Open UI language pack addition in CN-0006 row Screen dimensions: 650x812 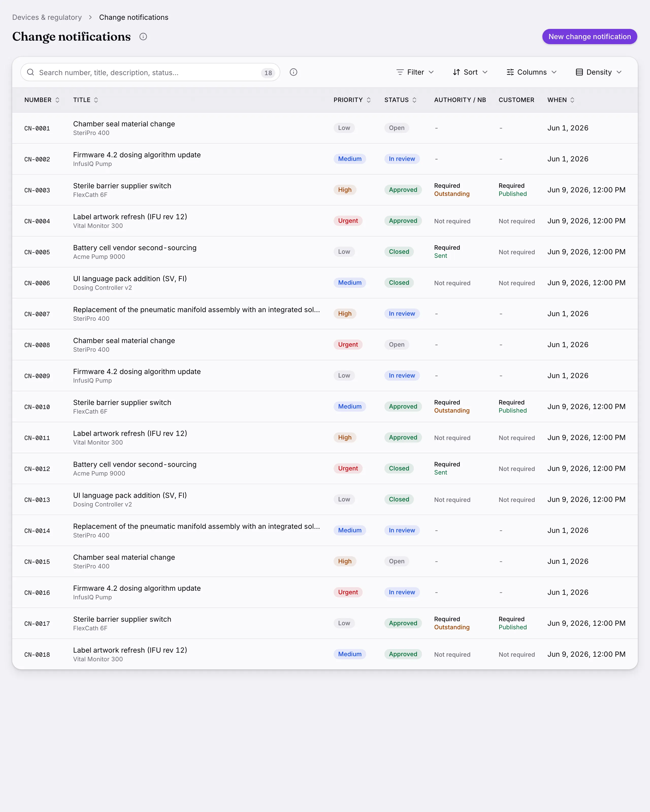click(x=130, y=279)
